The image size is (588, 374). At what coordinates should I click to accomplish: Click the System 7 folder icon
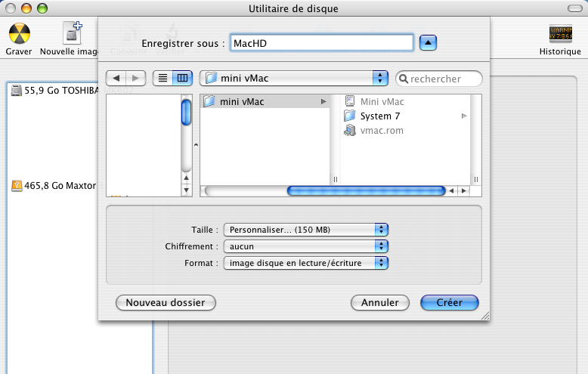click(x=350, y=116)
